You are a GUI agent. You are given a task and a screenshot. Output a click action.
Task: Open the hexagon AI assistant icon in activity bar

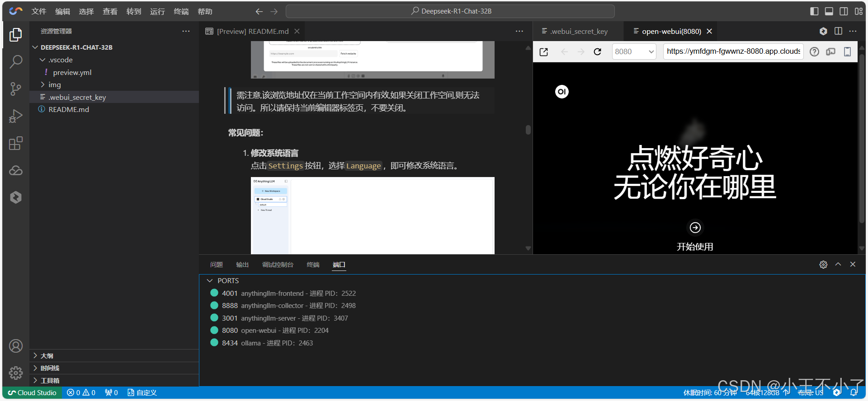point(16,197)
